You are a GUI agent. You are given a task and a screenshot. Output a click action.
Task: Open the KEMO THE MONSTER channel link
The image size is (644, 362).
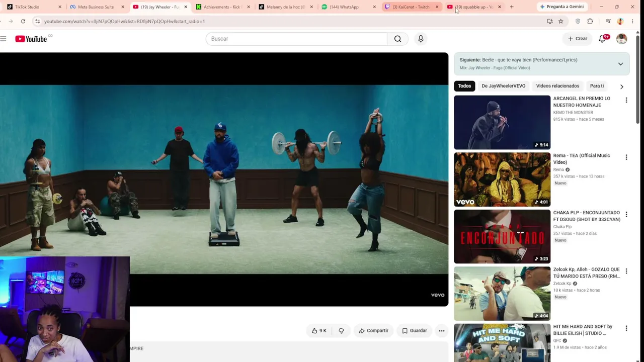(x=573, y=113)
